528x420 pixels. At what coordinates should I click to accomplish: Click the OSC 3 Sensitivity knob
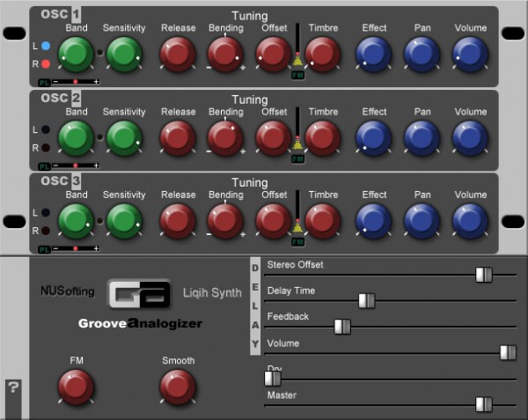124,220
